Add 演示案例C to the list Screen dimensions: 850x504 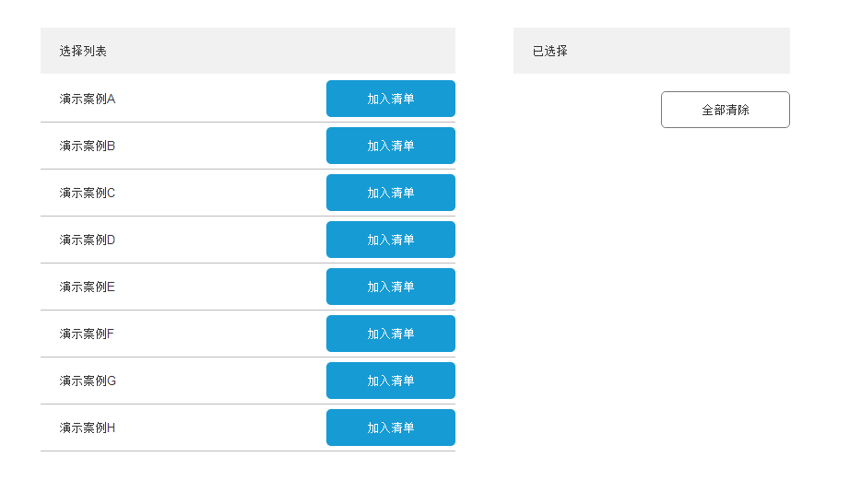(390, 193)
